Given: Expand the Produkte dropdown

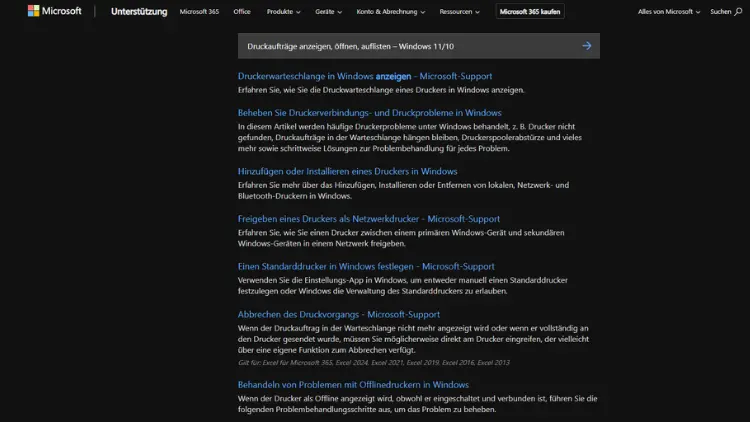Looking at the screenshot, I should (284, 11).
